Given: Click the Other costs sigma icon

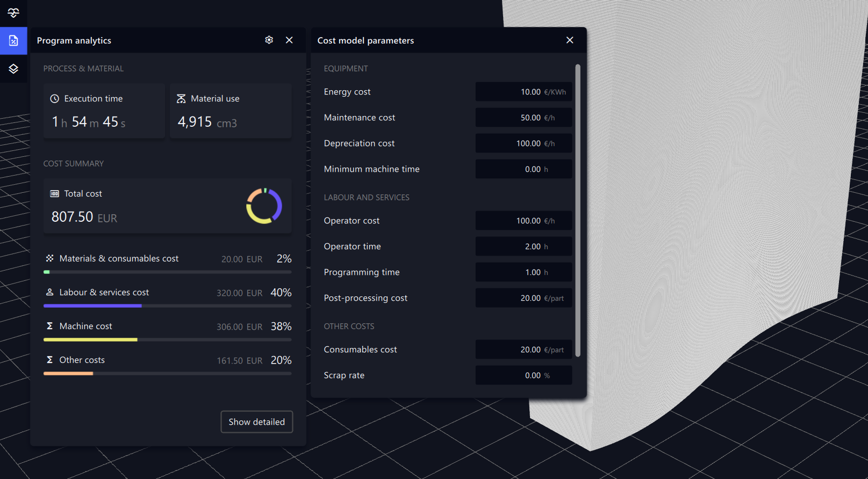Looking at the screenshot, I should pyautogui.click(x=49, y=360).
